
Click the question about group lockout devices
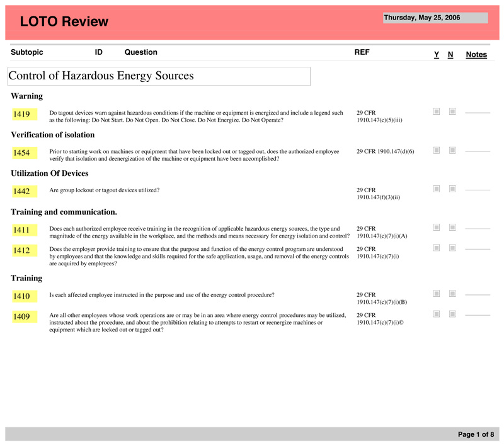[105, 190]
